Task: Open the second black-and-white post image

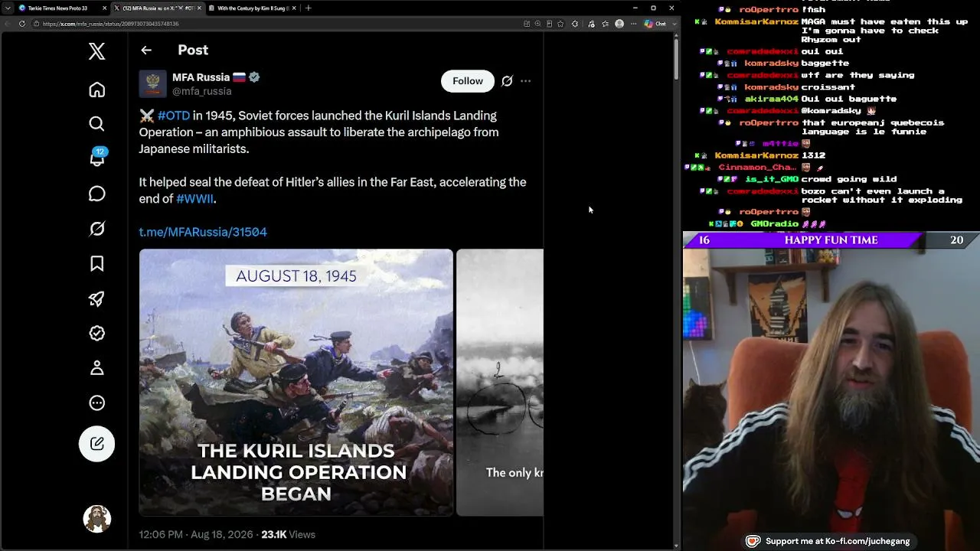Action: pyautogui.click(x=500, y=383)
